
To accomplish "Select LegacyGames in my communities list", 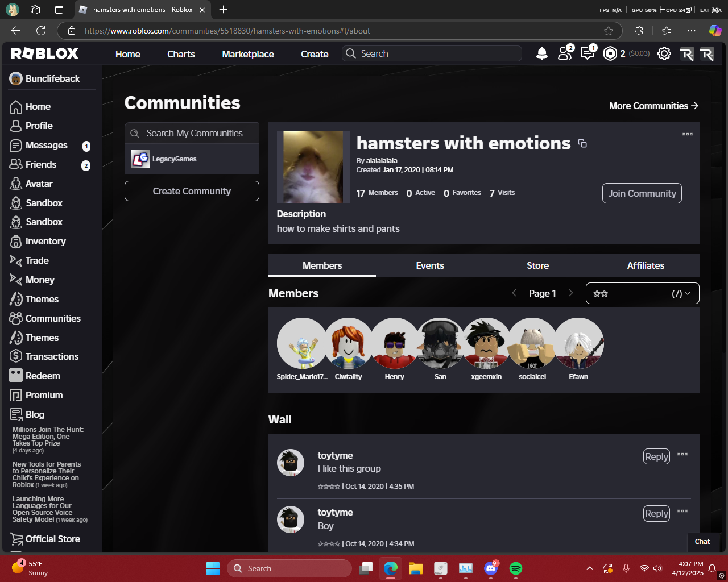I will [x=192, y=159].
